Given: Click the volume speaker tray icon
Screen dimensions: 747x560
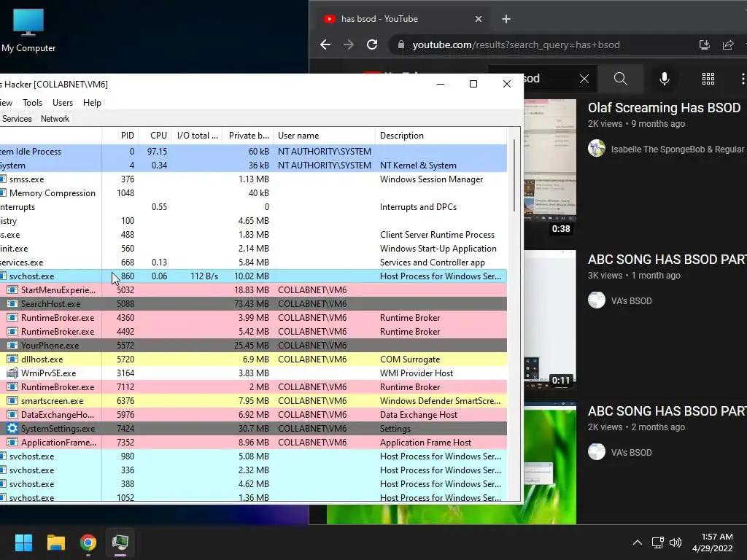Looking at the screenshot, I should coord(676,542).
